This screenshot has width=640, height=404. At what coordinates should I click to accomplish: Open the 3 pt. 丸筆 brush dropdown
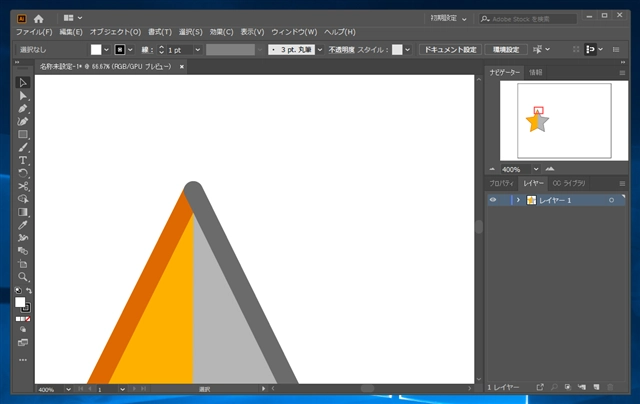(x=320, y=50)
